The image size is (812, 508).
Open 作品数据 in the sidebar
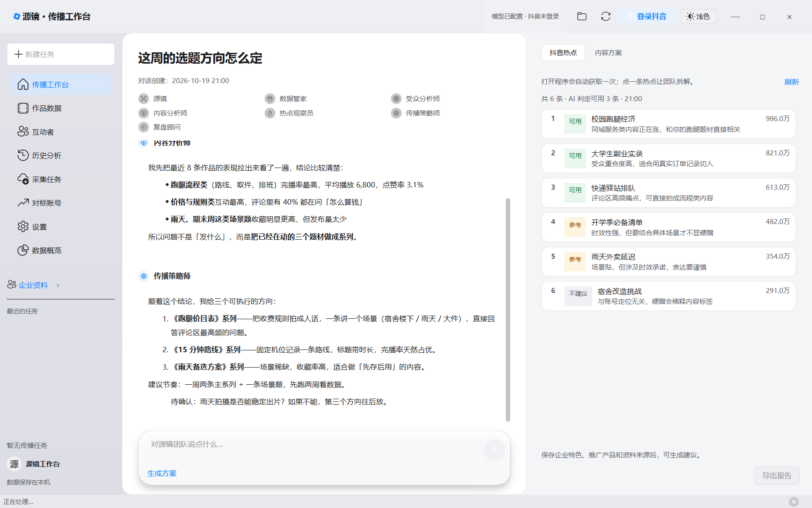click(61, 108)
